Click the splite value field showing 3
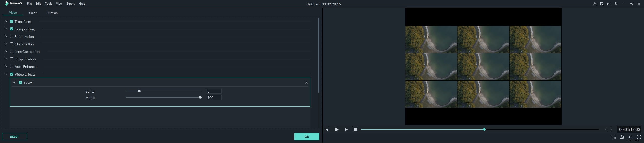 (214, 91)
